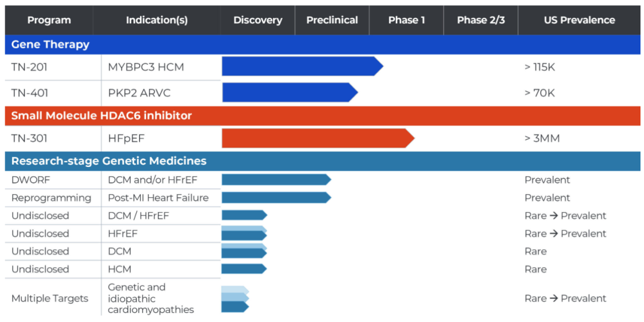Select the DWORF progress bar
The image size is (644, 322).
coord(277,179)
